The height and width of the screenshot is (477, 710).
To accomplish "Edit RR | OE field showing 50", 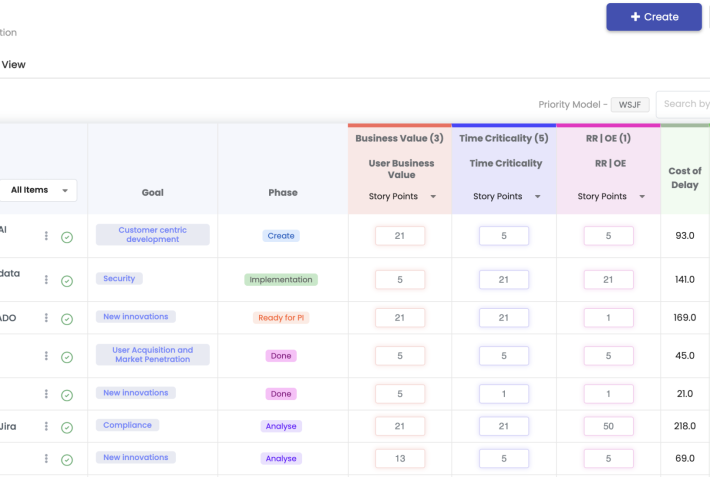I will [x=608, y=426].
